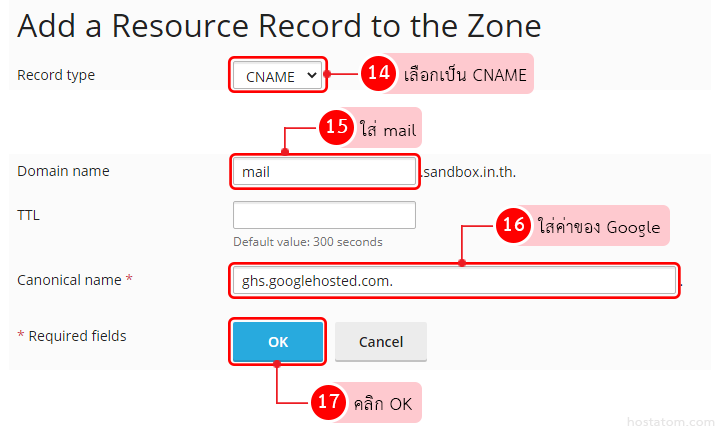Click the 'Record type' field label

[x=56, y=75]
